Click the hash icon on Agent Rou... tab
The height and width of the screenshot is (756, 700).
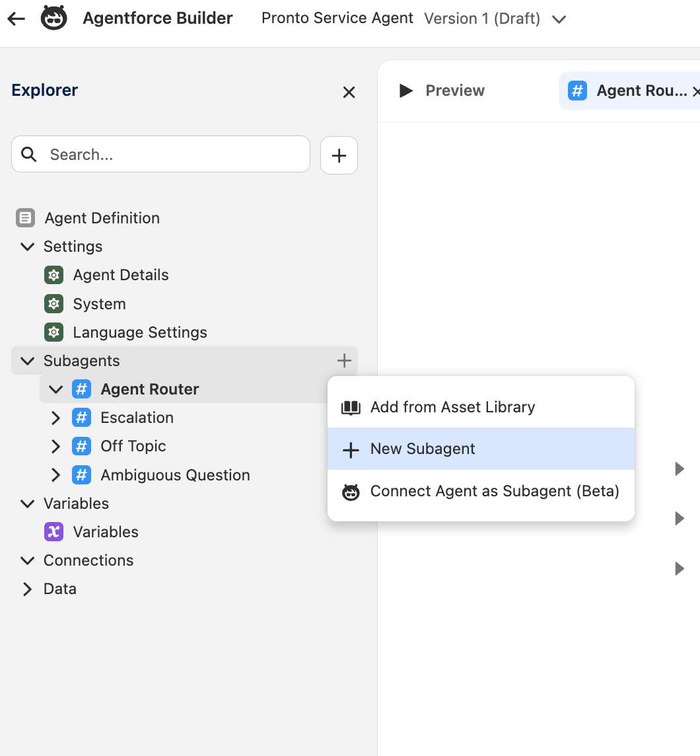(x=577, y=91)
